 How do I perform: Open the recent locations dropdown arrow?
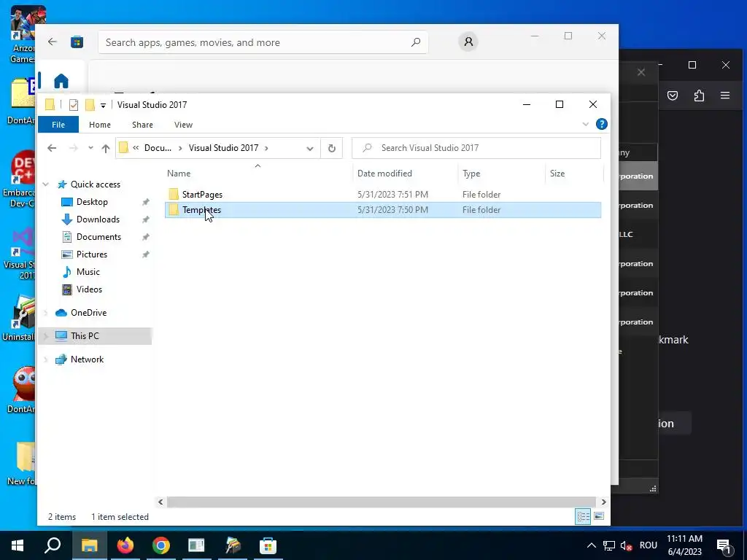[x=90, y=148]
